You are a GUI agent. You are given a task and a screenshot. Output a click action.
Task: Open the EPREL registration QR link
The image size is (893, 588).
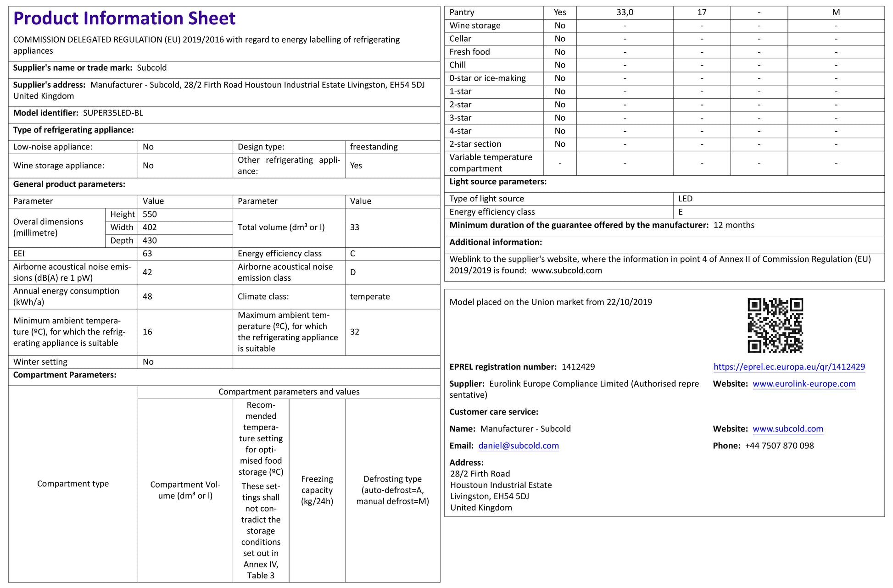pos(789,367)
